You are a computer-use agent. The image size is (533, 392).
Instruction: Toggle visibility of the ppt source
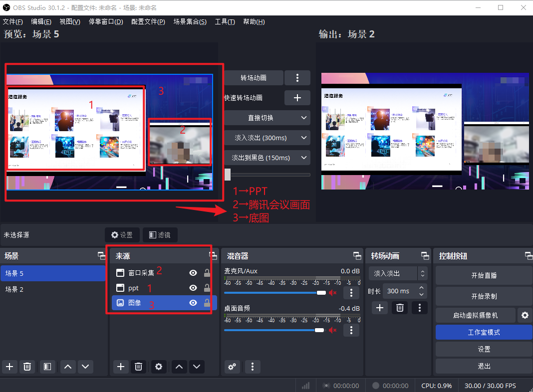193,288
